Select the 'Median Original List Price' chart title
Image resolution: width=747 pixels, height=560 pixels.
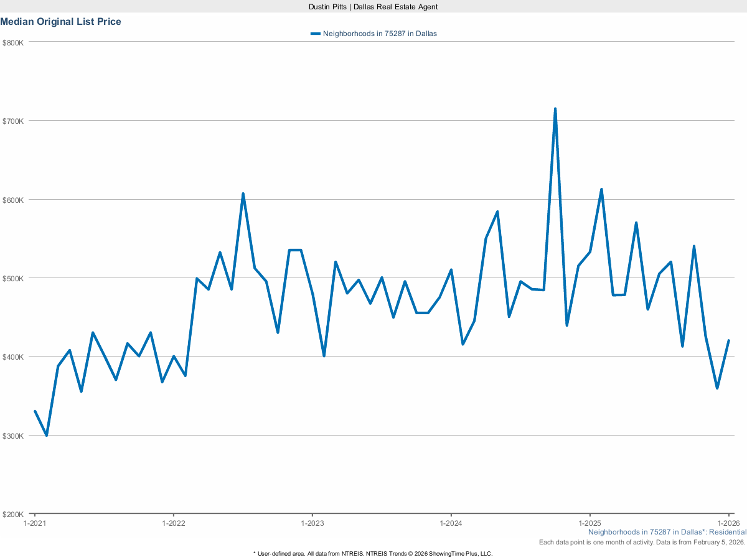(61, 21)
